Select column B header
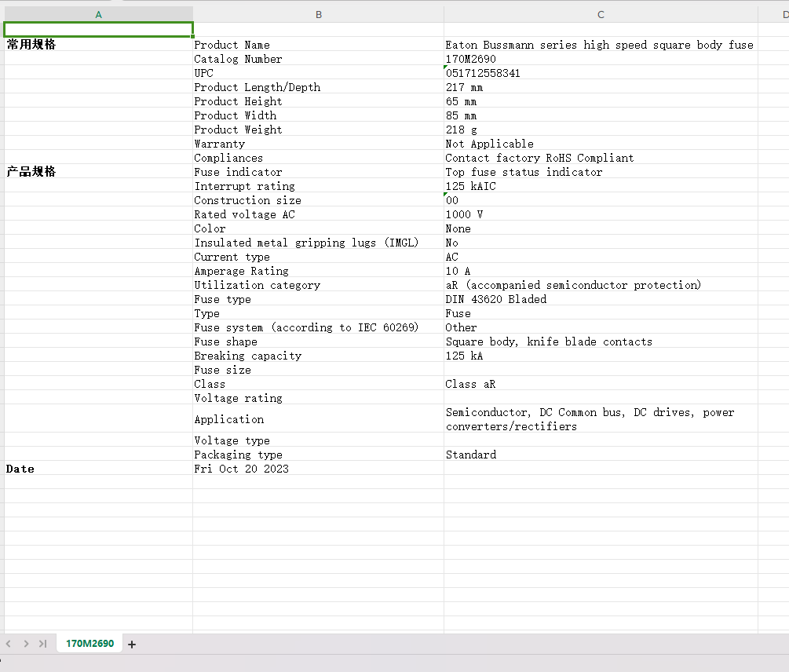Image resolution: width=789 pixels, height=672 pixels. [319, 15]
